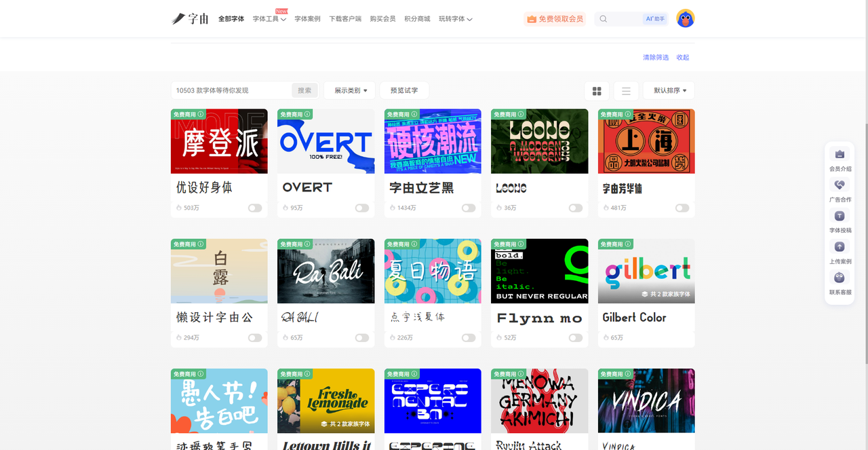Open 字体投稿 sidebar icon
Viewport: 868px width, 450px height.
[840, 217]
